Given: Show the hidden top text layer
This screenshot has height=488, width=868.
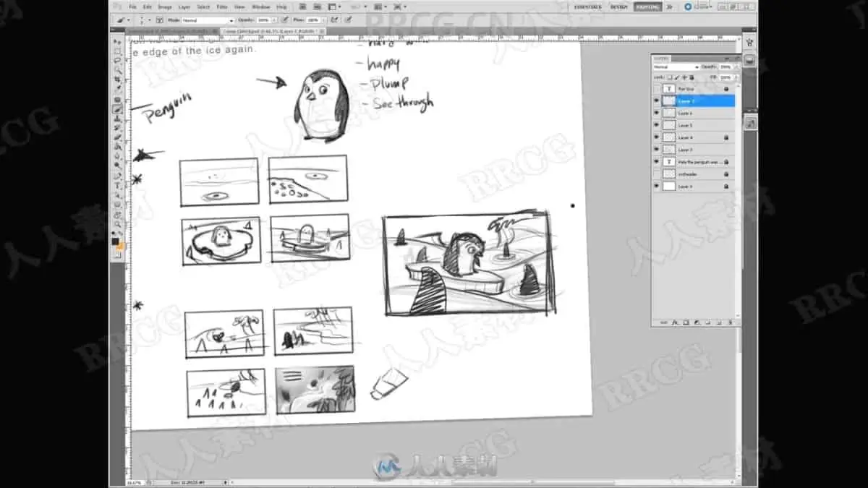Looking at the screenshot, I should click(657, 89).
